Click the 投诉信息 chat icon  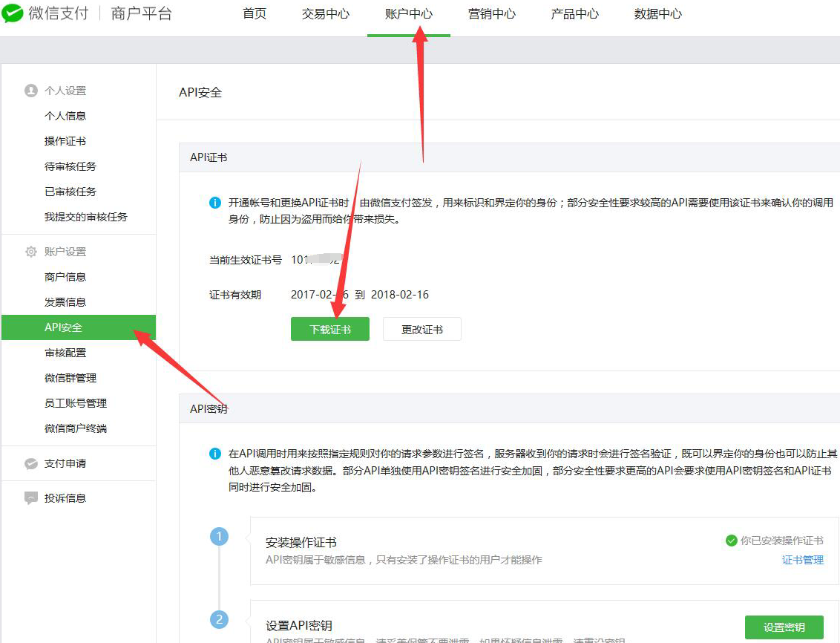pos(31,498)
